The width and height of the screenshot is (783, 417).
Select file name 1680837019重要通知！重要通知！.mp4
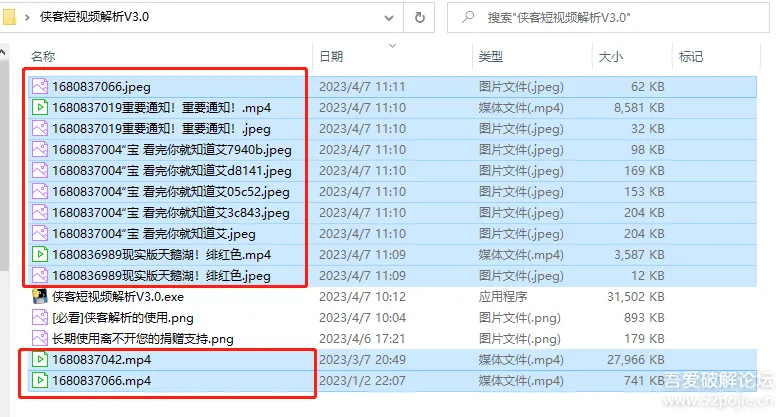pos(162,108)
